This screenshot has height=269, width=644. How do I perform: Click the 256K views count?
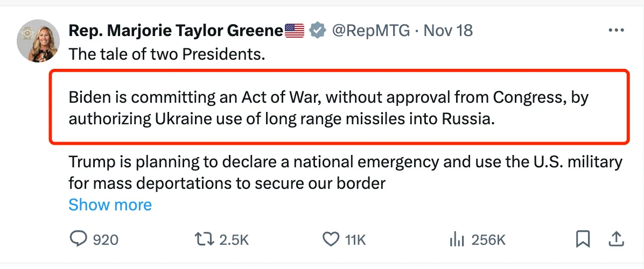point(488,240)
